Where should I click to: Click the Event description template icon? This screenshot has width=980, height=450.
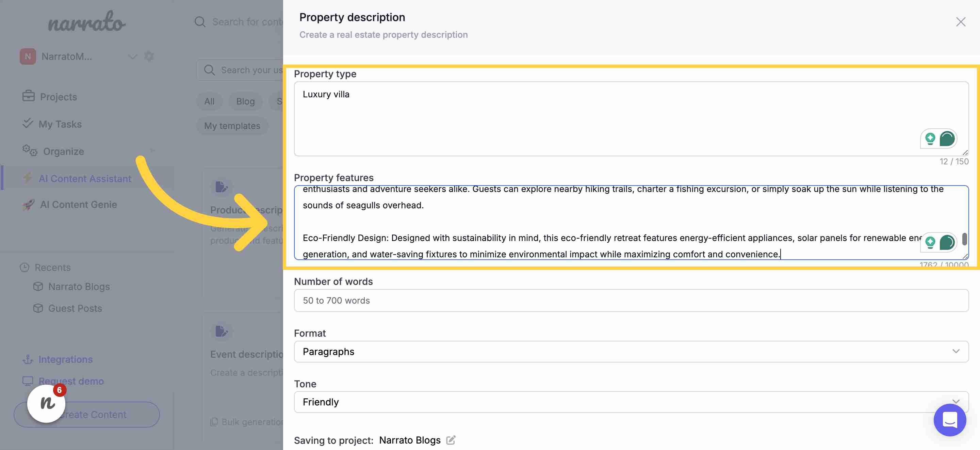click(221, 331)
